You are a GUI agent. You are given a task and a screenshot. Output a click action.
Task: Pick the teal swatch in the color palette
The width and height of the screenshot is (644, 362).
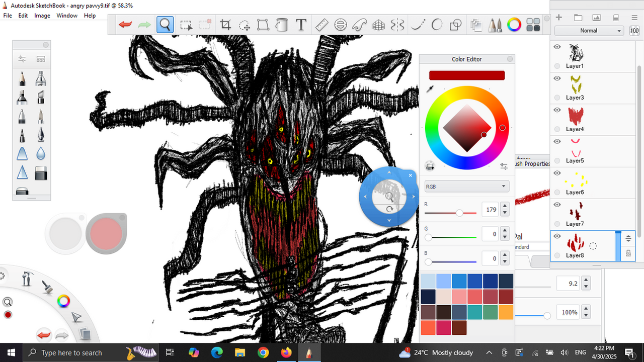[x=475, y=312]
